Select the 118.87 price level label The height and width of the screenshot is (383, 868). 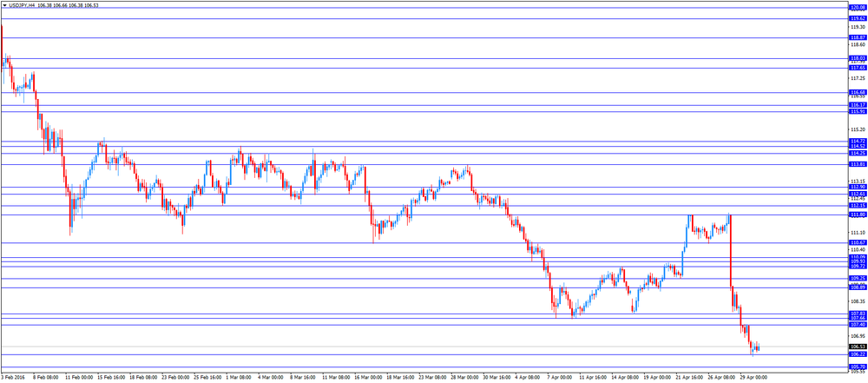tap(858, 37)
